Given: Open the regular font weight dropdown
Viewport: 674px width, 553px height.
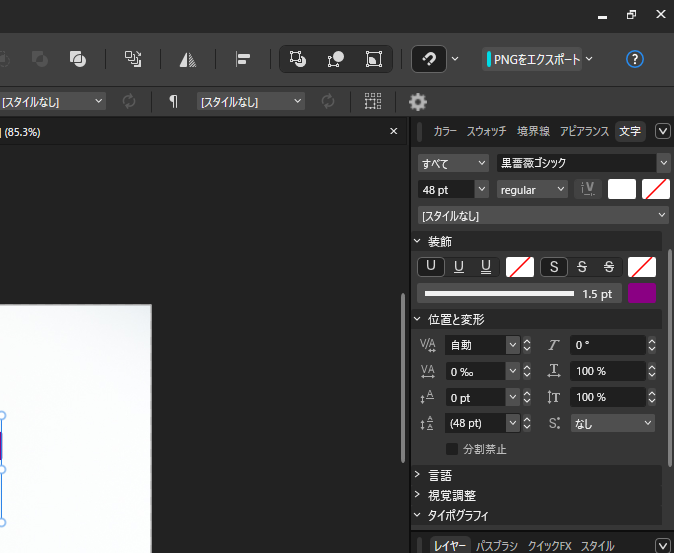Looking at the screenshot, I should 532,189.
